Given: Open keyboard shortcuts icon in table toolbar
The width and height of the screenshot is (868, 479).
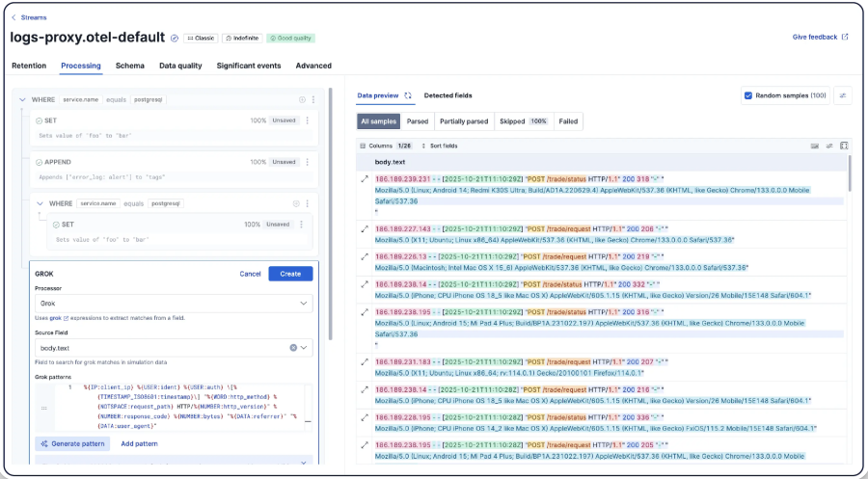Looking at the screenshot, I should [815, 146].
